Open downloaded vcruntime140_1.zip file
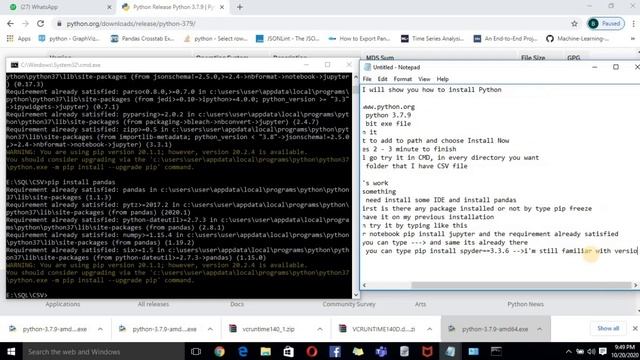Image resolution: width=640 pixels, height=360 pixels. pos(268,329)
